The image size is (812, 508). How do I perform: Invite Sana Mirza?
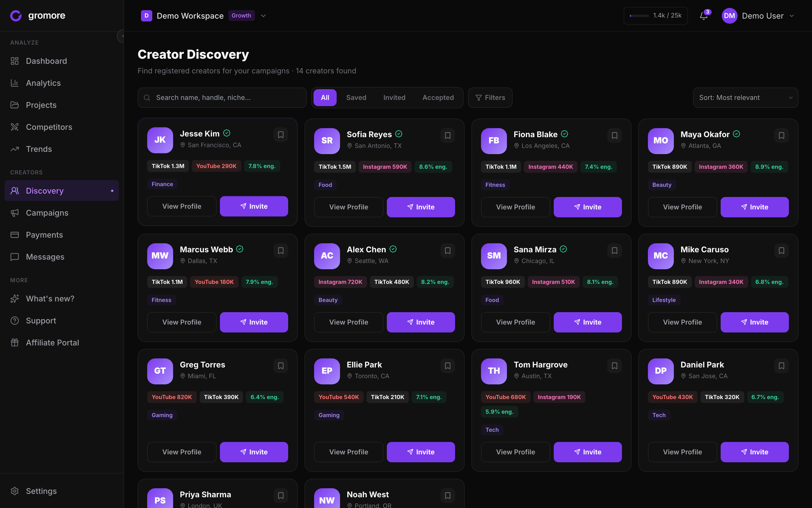pos(588,322)
